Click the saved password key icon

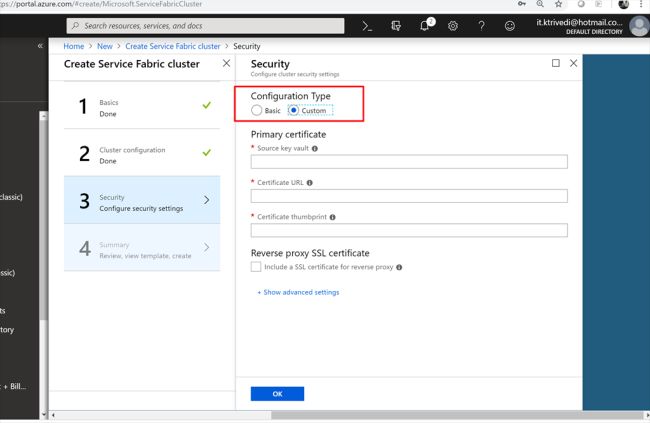[x=521, y=4]
